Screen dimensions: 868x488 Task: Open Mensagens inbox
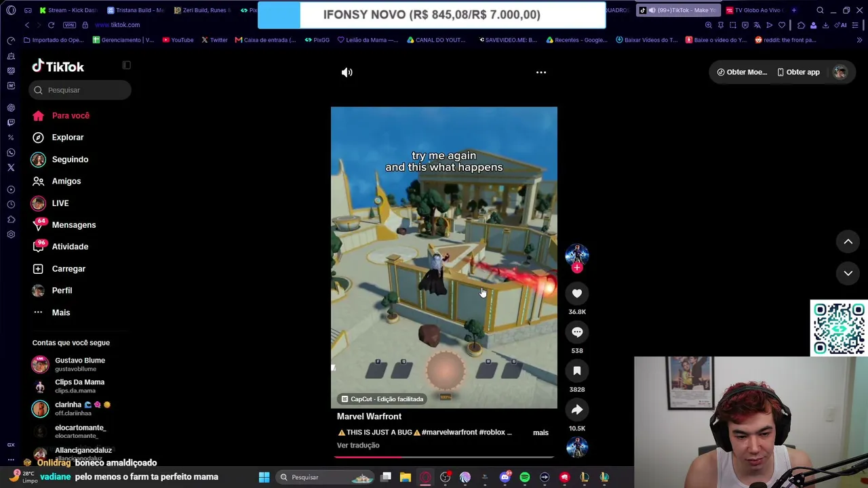[x=64, y=225]
